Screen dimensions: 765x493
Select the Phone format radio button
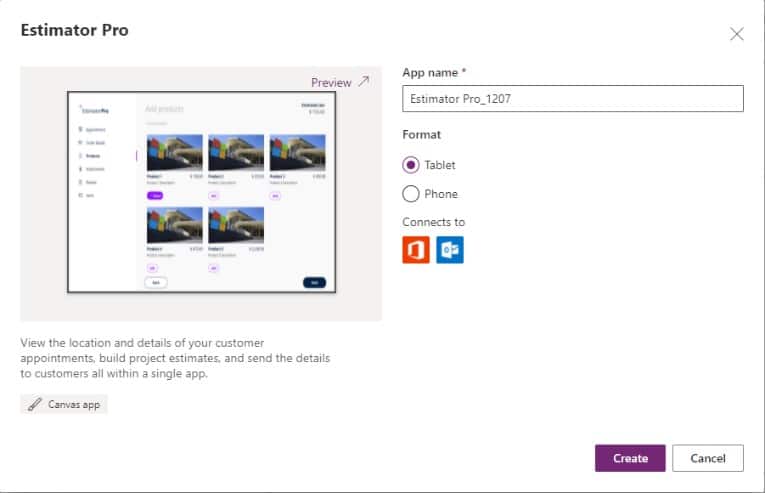coord(410,194)
